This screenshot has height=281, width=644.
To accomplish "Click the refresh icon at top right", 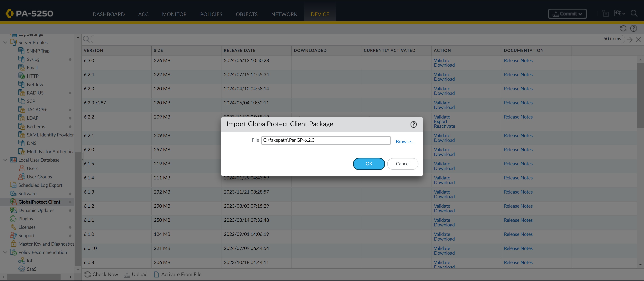I will (623, 29).
